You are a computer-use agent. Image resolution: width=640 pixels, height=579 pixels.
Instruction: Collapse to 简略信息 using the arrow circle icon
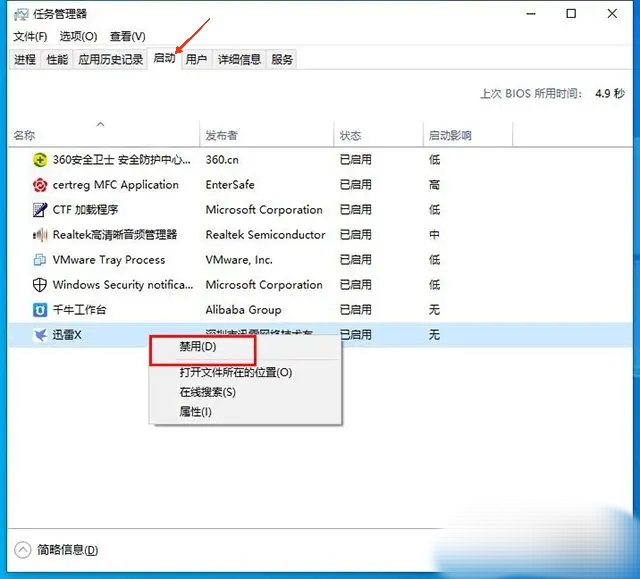(22, 550)
